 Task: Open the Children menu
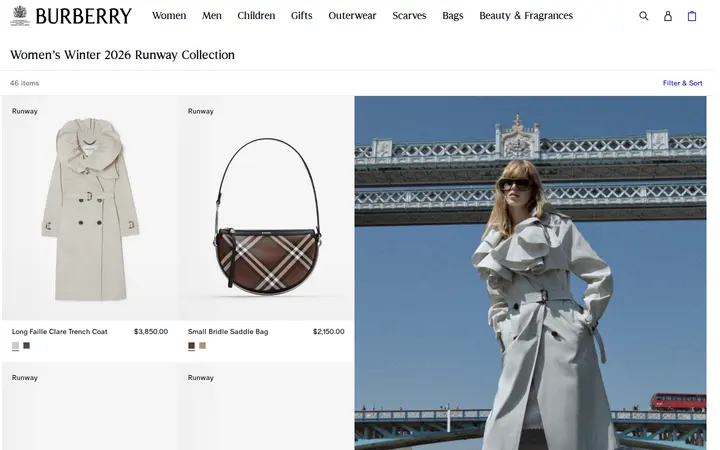coord(256,16)
